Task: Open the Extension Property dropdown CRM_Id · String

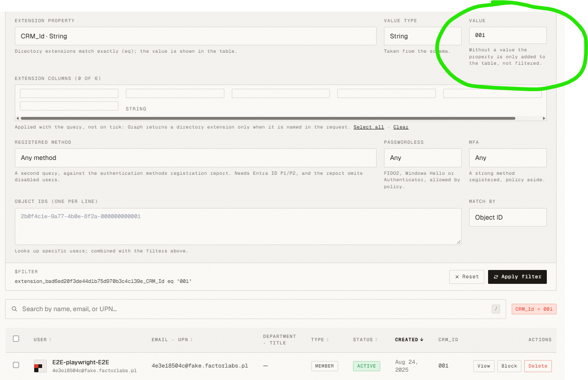Action: tap(195, 36)
